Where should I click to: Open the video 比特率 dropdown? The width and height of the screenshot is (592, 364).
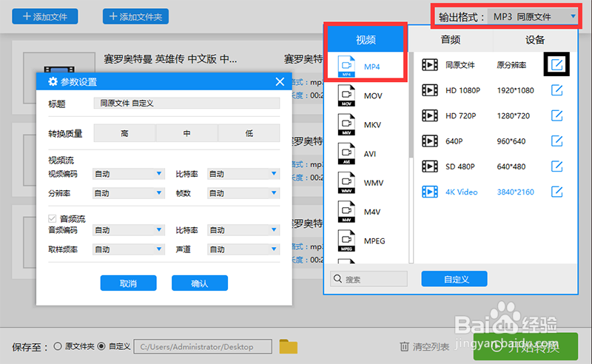(243, 174)
